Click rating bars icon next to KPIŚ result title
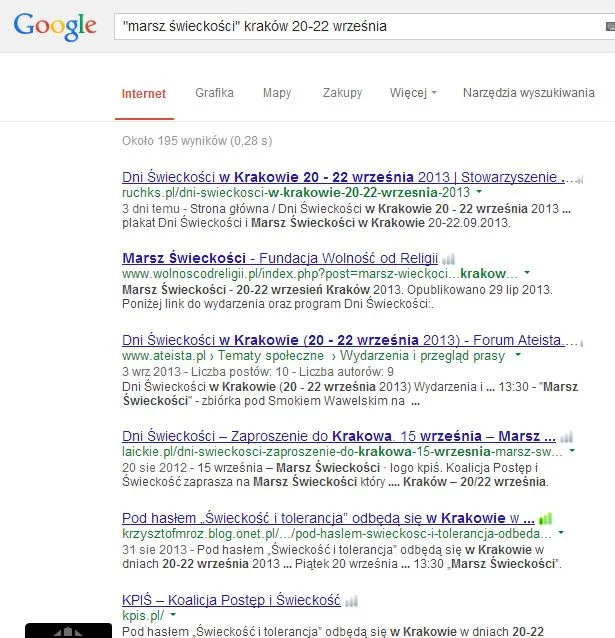Image resolution: width=615 pixels, height=638 pixels. tap(351, 601)
